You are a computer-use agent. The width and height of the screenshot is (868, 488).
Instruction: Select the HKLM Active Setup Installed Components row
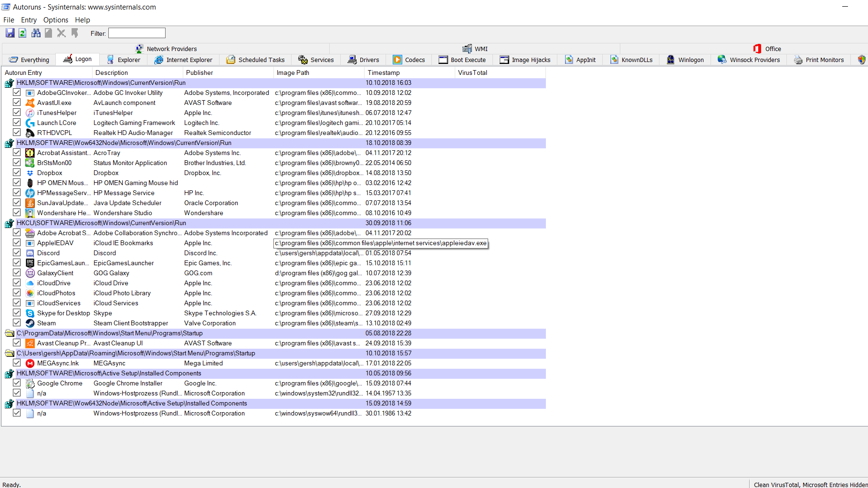275,373
